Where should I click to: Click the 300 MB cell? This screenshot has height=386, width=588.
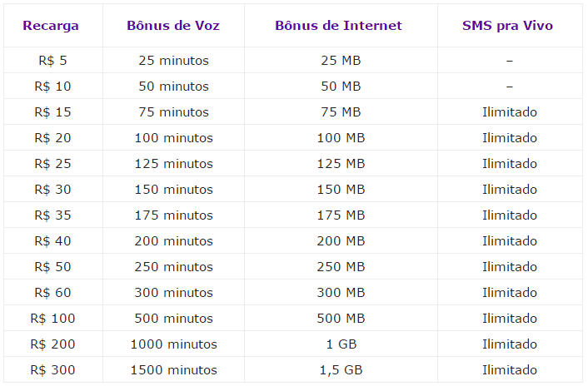click(x=341, y=293)
